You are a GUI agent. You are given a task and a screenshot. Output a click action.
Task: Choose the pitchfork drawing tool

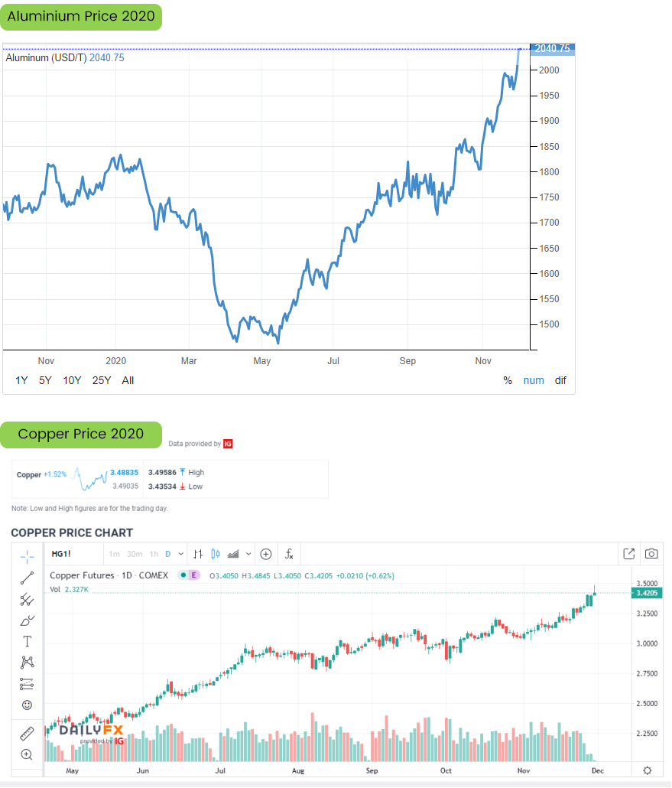27,599
